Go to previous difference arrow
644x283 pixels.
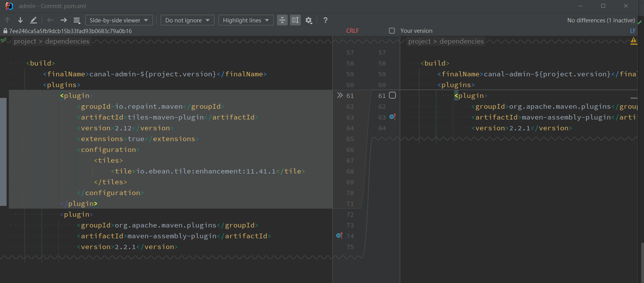tap(7, 20)
